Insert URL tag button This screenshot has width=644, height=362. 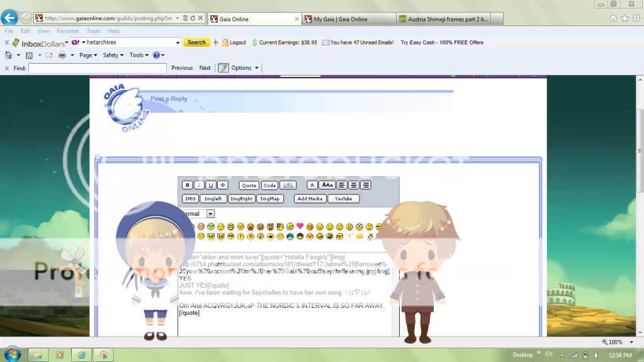288,185
